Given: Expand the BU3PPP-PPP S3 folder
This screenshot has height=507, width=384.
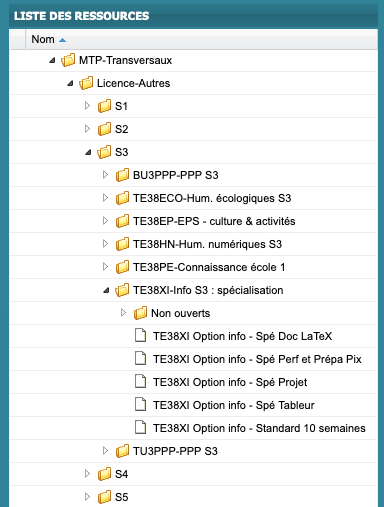Looking at the screenshot, I should coord(105,175).
